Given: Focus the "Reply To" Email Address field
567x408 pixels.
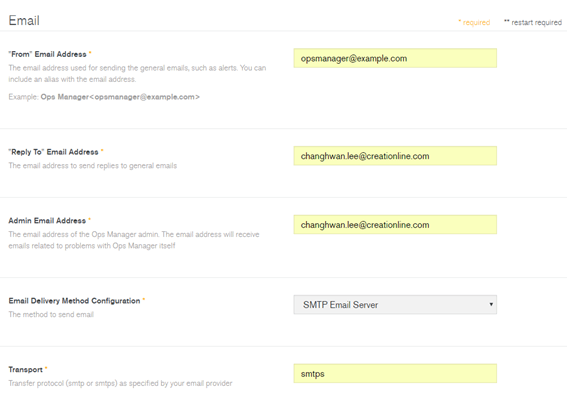Looking at the screenshot, I should 395,156.
